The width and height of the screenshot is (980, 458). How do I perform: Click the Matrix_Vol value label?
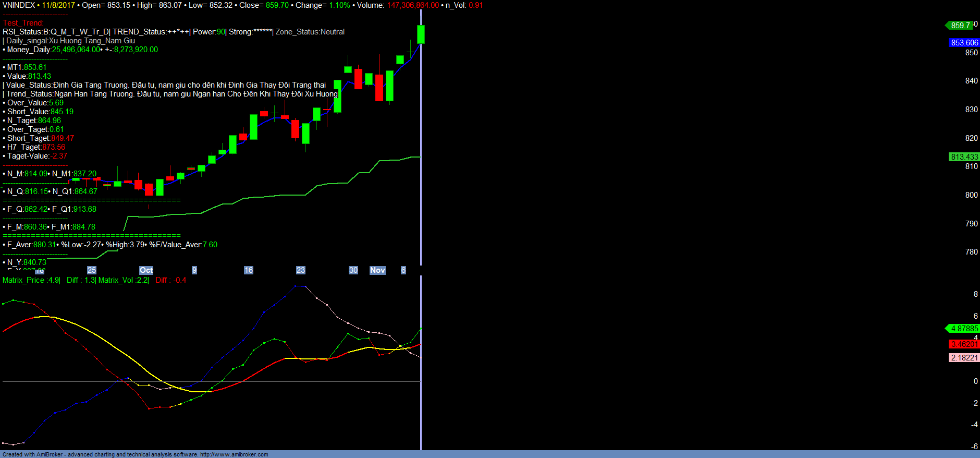coord(123,280)
